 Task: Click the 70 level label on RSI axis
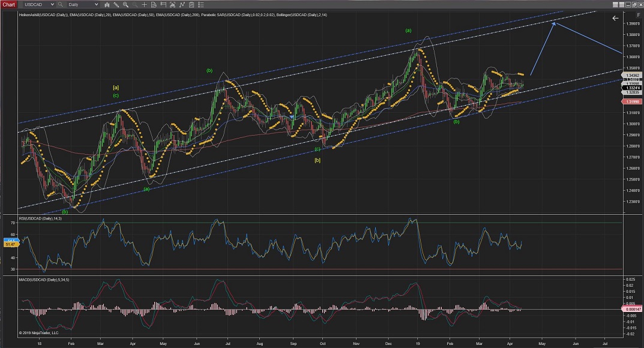(13, 223)
